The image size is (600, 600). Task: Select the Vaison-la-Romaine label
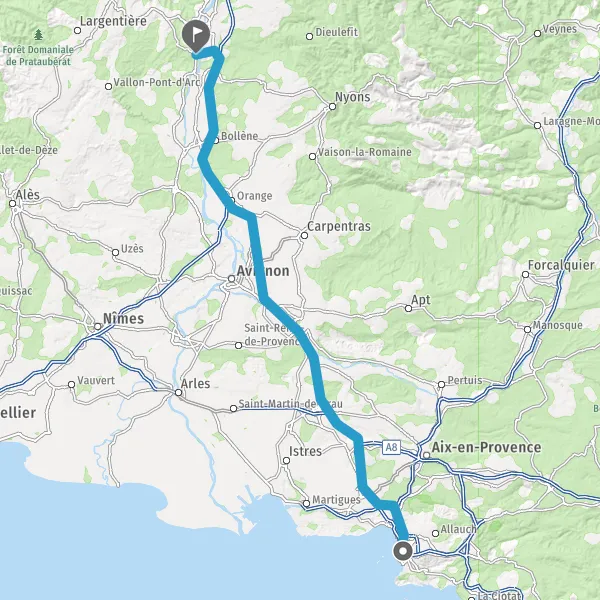pyautogui.click(x=365, y=152)
